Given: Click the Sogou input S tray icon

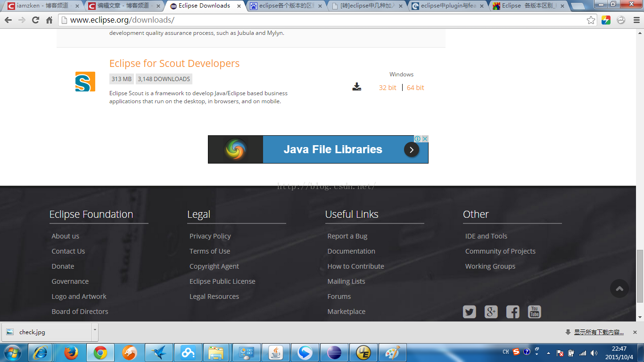Looking at the screenshot, I should pyautogui.click(x=516, y=352).
